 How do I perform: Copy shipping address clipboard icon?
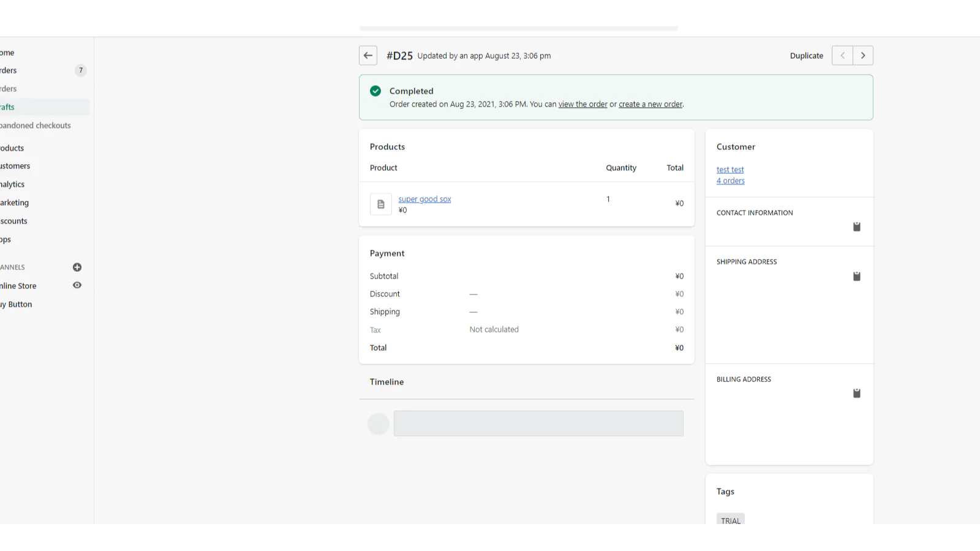coord(856,277)
